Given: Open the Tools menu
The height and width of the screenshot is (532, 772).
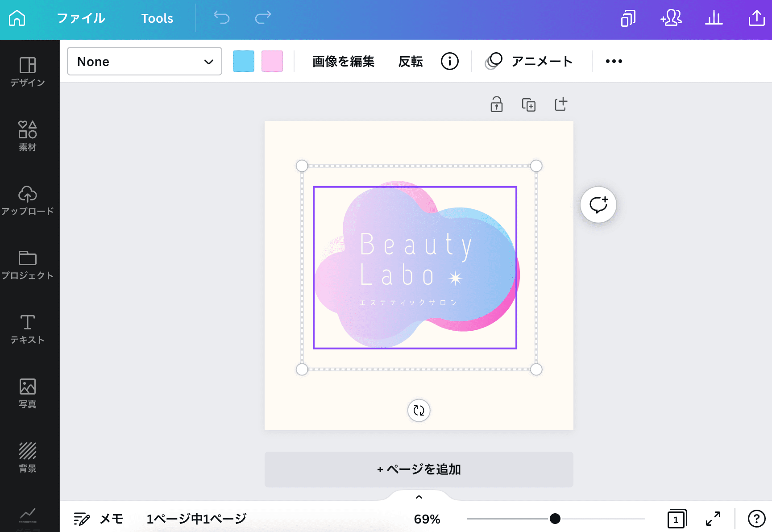Looking at the screenshot, I should point(157,18).
